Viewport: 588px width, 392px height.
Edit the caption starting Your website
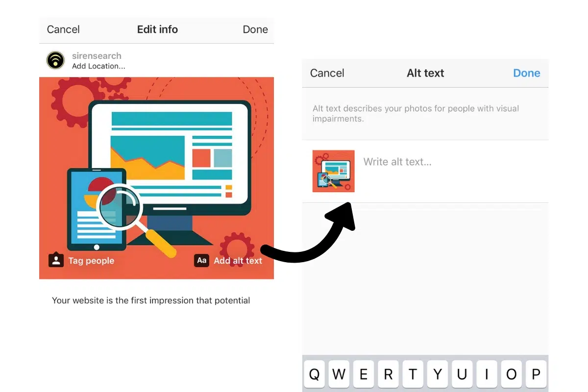(x=151, y=300)
